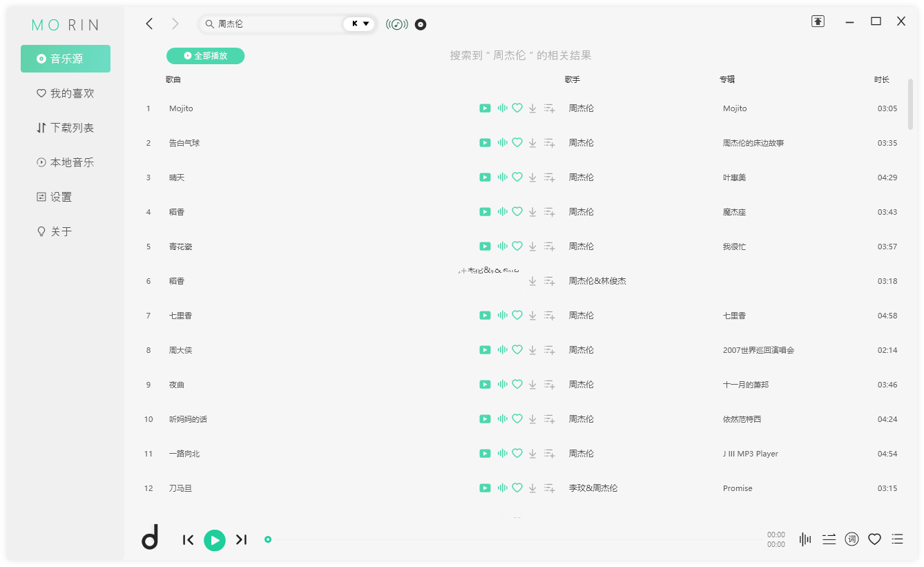Download the song 夜曲
This screenshot has width=924, height=567.
(532, 385)
